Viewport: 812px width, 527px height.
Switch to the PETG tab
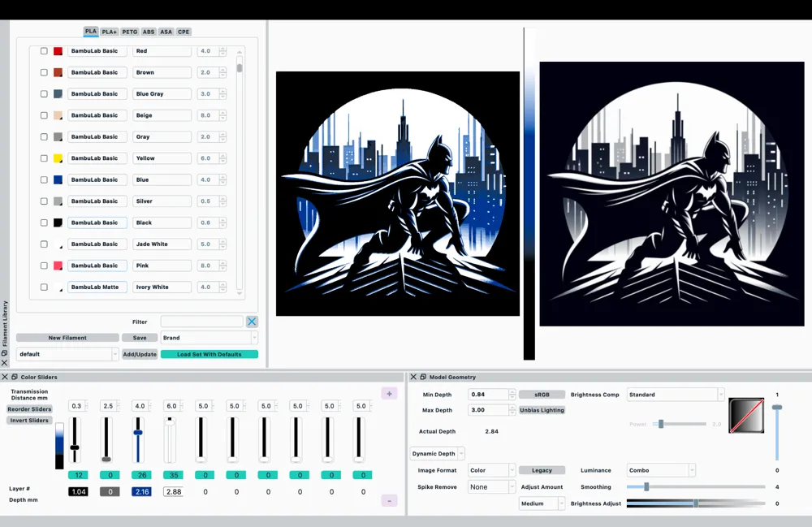coord(129,32)
